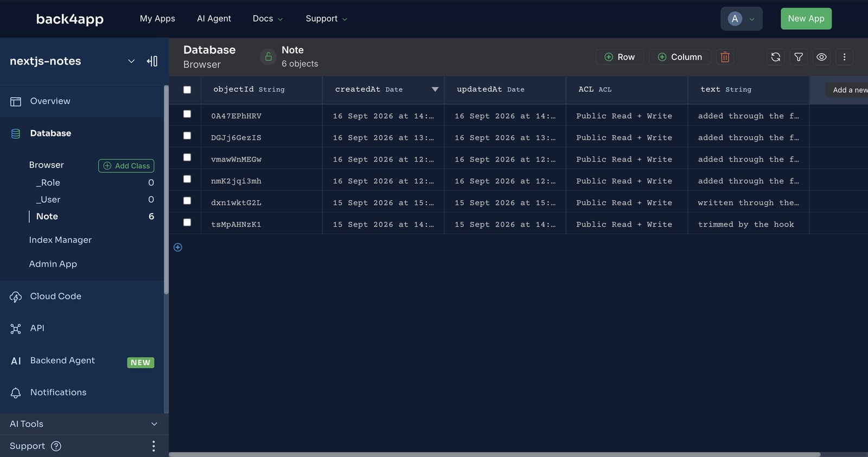Viewport: 868px width, 457px height.
Task: Toggle column visibility eye icon
Action: pyautogui.click(x=821, y=57)
